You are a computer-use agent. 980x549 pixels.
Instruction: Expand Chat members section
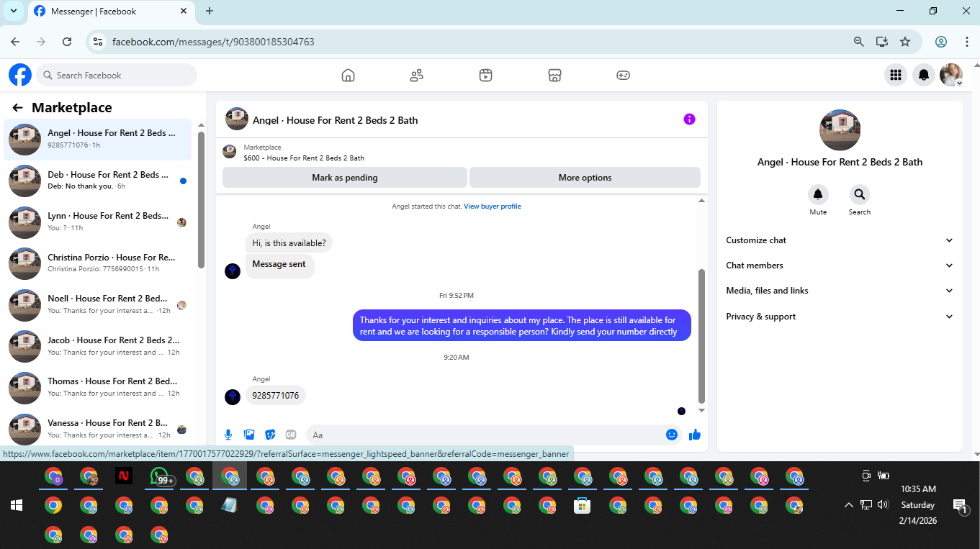click(x=840, y=266)
